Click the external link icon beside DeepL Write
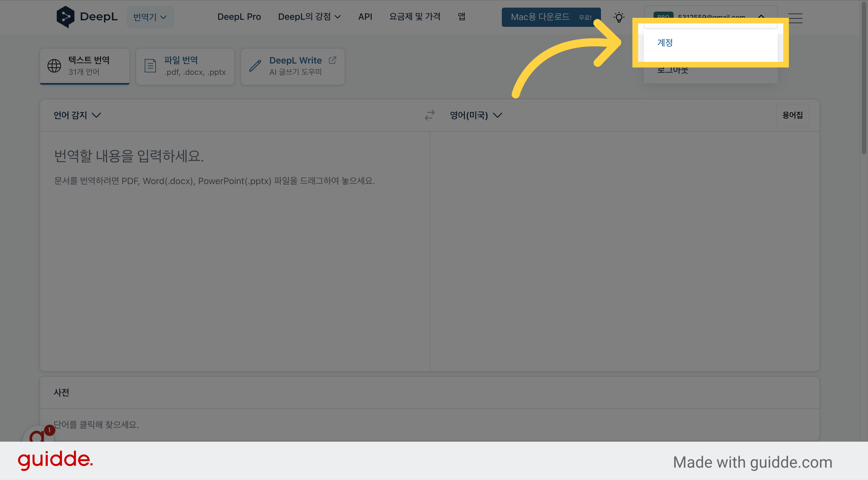868x480 pixels. 333,60
